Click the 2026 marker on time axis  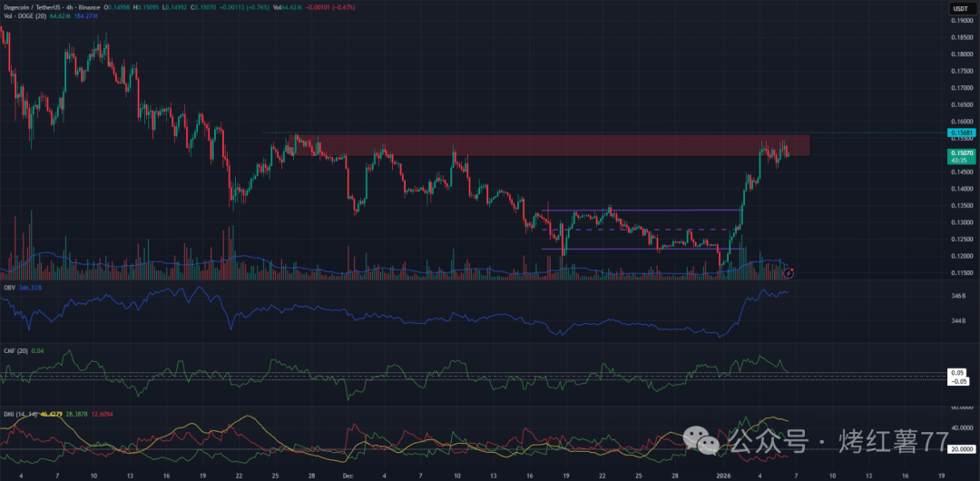(723, 475)
